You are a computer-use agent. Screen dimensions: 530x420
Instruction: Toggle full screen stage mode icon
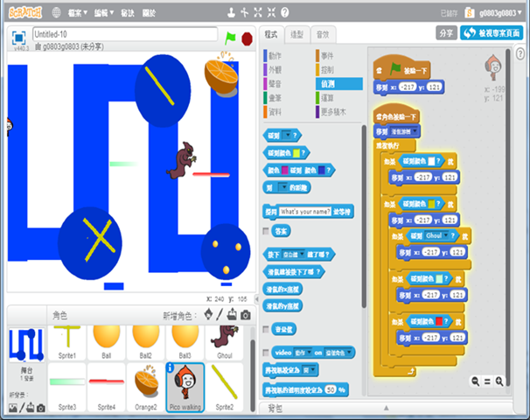18,38
